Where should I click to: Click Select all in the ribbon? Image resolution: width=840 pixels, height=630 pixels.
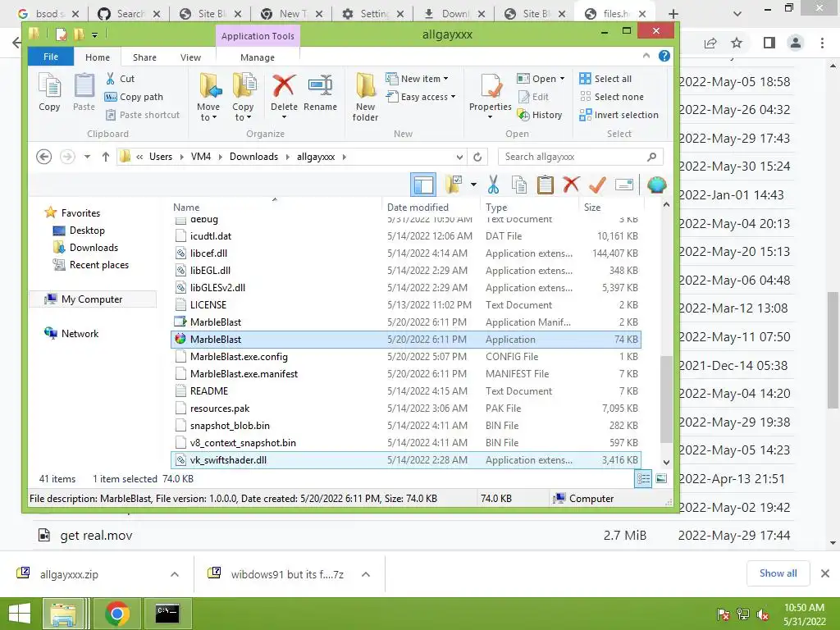coord(605,79)
